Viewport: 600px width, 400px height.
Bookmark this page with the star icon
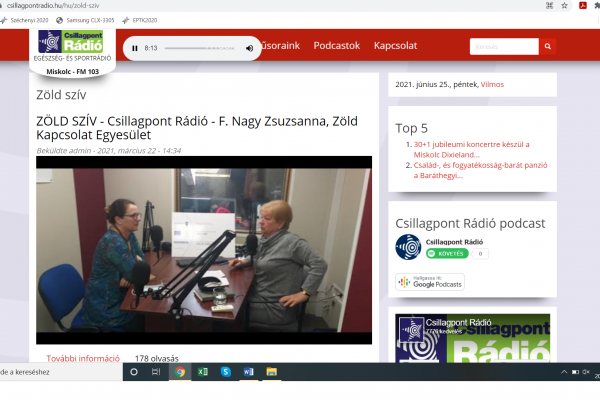click(x=564, y=5)
